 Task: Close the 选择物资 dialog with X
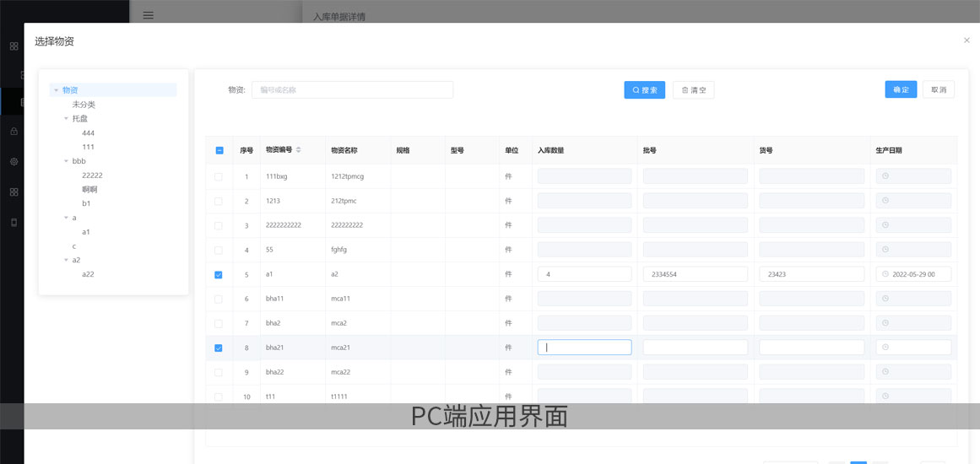966,40
